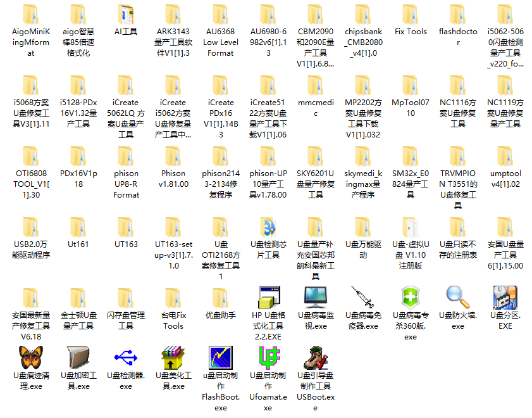This screenshot has width=532, height=418.
Task: Select the SM32x_E0824量产工具 folder
Action: (411, 156)
